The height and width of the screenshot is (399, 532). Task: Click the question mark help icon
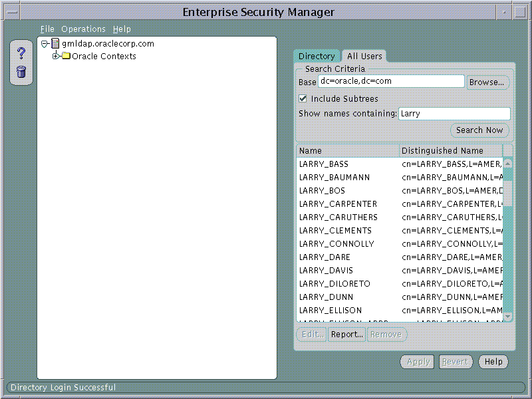point(21,53)
